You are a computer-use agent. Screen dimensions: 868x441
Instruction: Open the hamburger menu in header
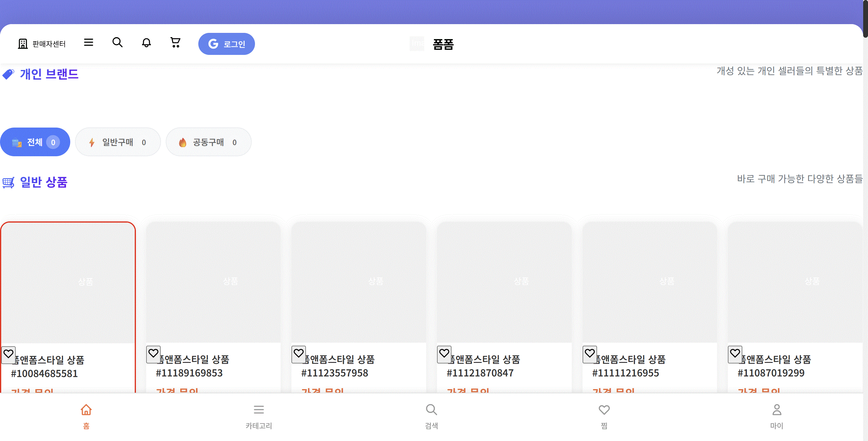tap(88, 43)
